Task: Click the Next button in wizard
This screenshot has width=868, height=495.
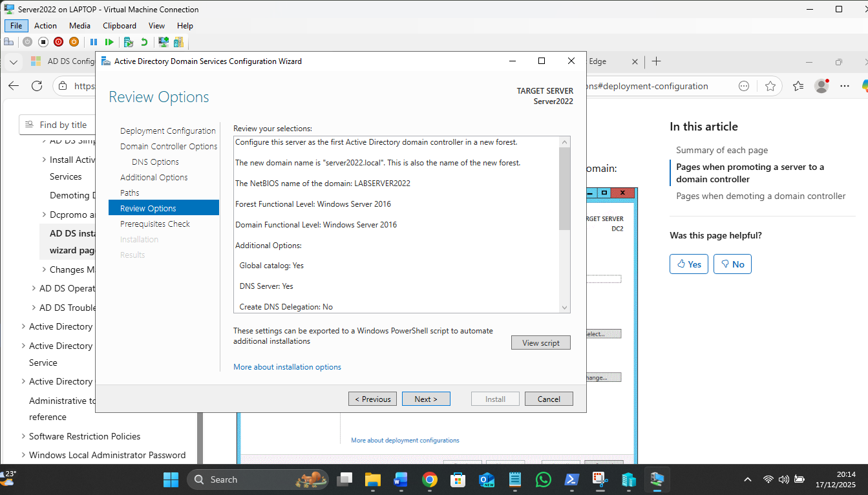Action: pos(426,399)
